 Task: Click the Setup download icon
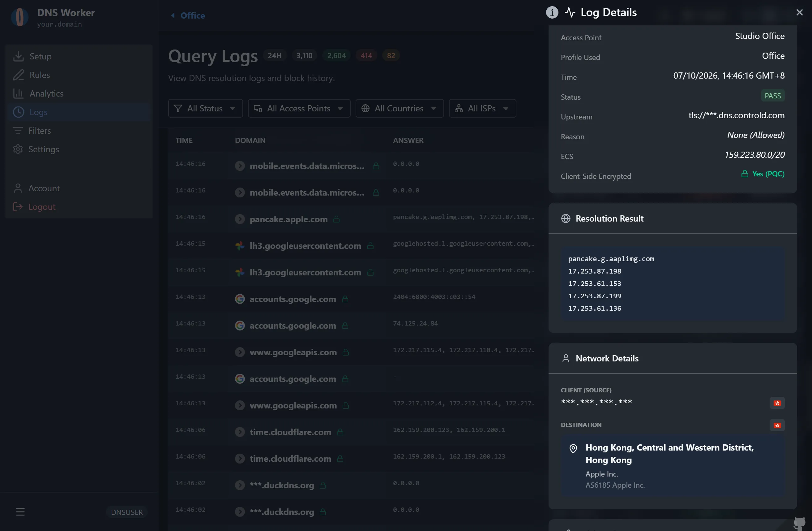[x=19, y=56]
